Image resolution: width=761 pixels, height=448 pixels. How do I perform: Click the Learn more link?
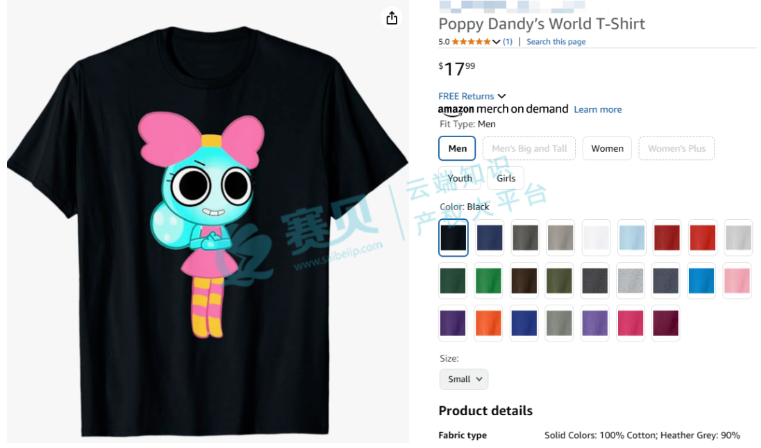coord(597,110)
